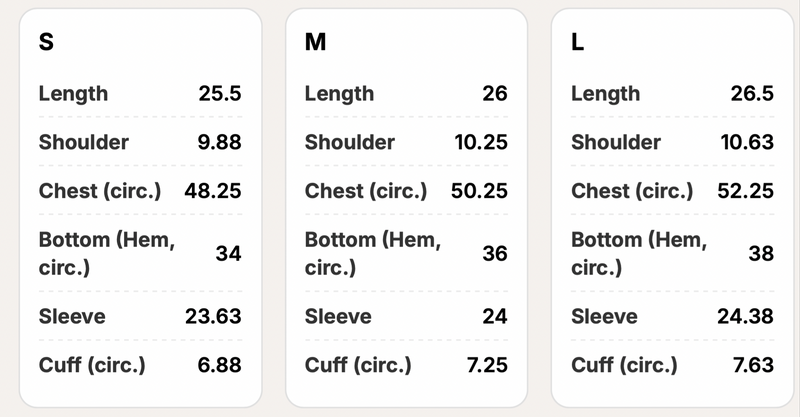Select the Shoulder value 10.25
The image size is (800, 417).
pyautogui.click(x=480, y=142)
